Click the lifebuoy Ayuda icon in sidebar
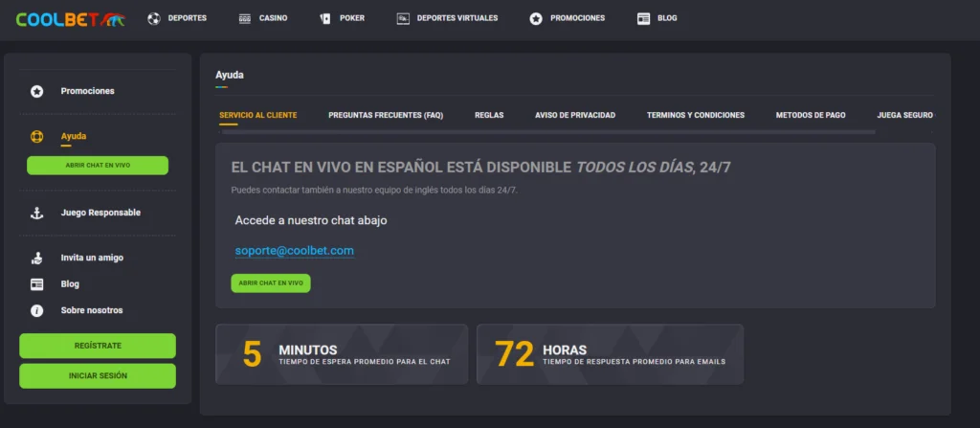 pos(37,137)
